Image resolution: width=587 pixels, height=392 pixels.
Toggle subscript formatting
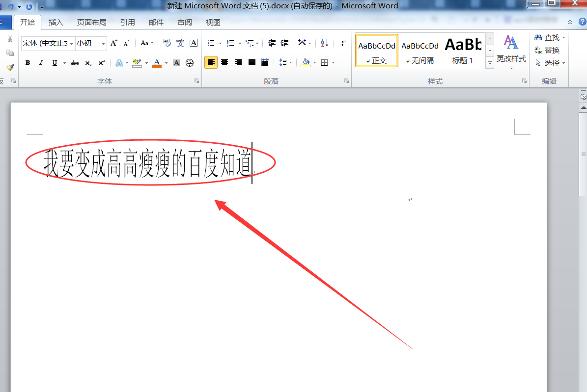(88, 63)
